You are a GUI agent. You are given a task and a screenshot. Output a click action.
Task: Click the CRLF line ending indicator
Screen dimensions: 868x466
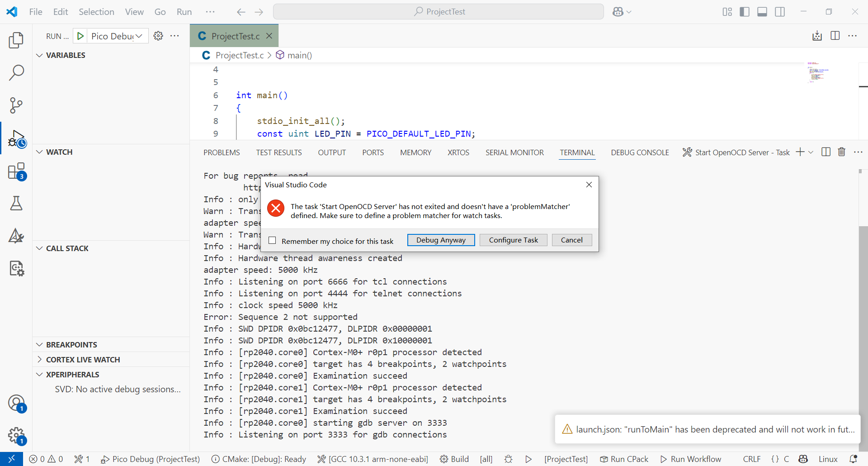[751, 459]
